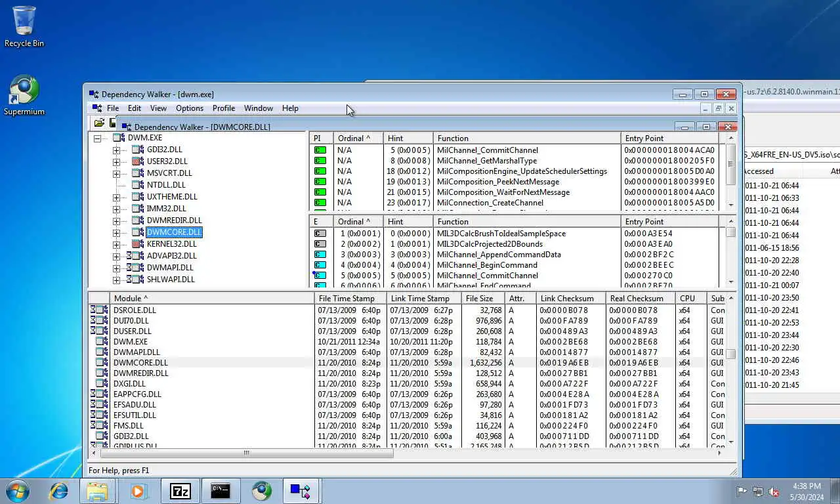The height and width of the screenshot is (504, 840).
Task: Click the muted volume icon in the system tray
Action: (x=774, y=492)
